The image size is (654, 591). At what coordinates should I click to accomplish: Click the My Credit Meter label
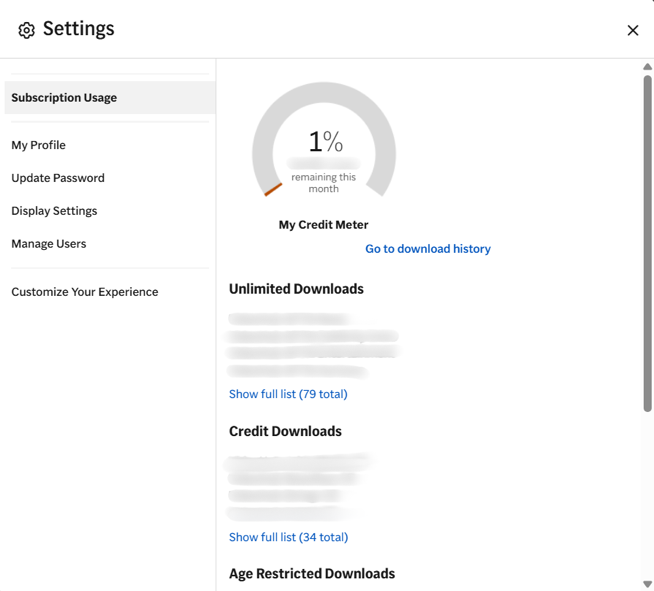tap(323, 225)
